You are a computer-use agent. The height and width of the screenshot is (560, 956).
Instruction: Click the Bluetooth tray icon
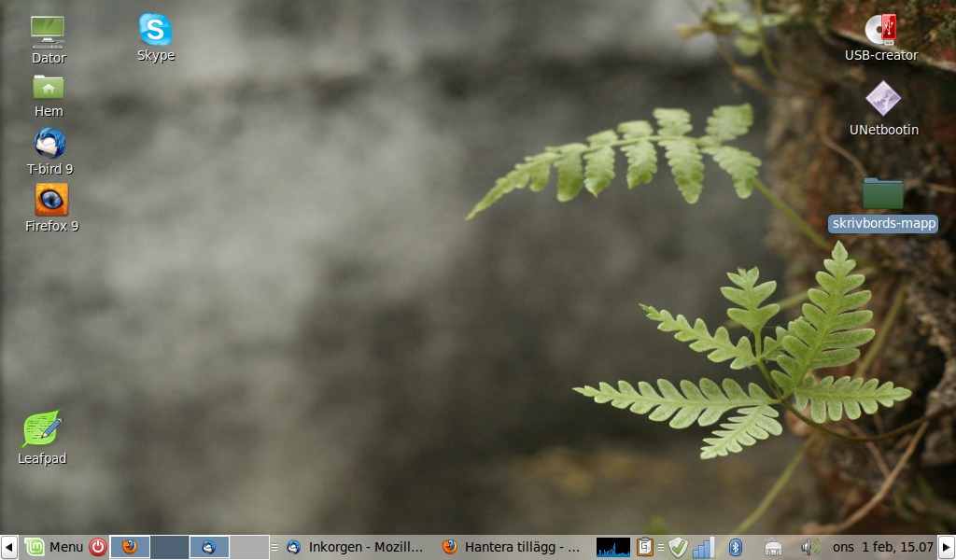(735, 547)
